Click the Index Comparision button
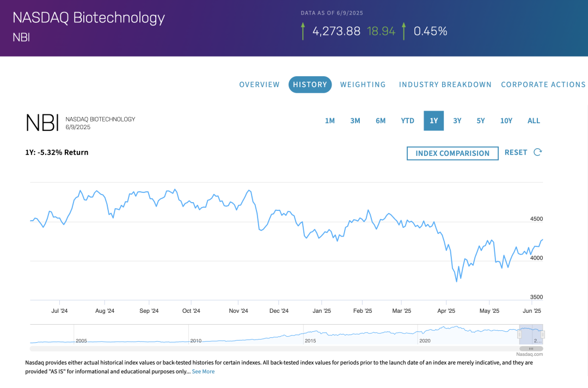 coord(452,154)
